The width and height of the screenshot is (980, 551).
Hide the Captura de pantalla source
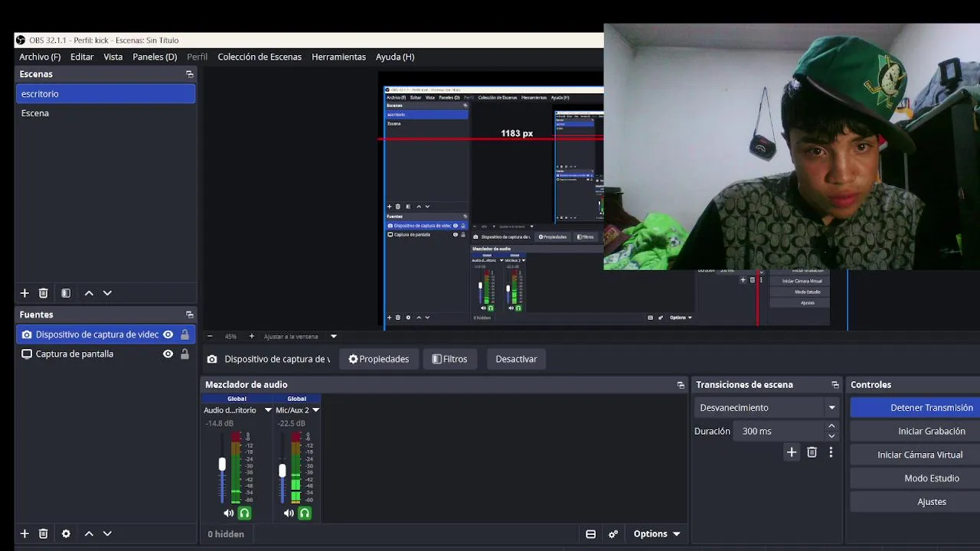168,354
